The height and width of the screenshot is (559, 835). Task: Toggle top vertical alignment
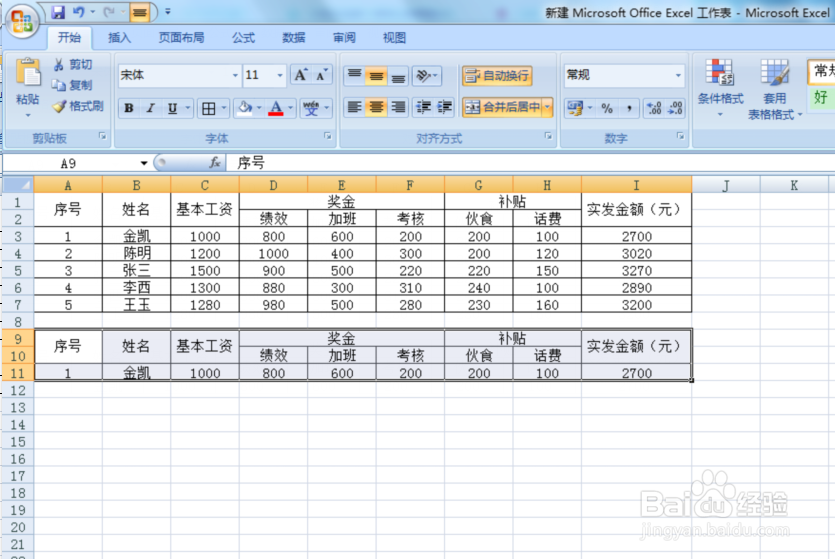tap(354, 76)
